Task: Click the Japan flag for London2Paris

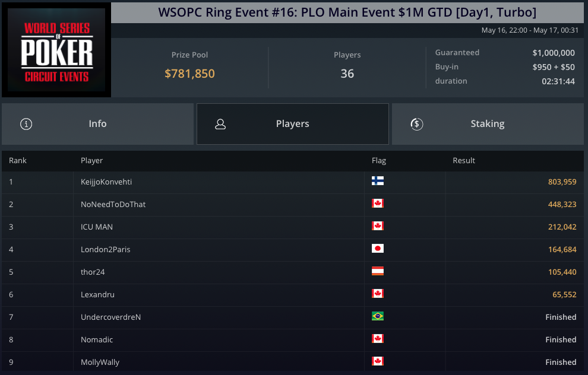Action: tap(377, 249)
